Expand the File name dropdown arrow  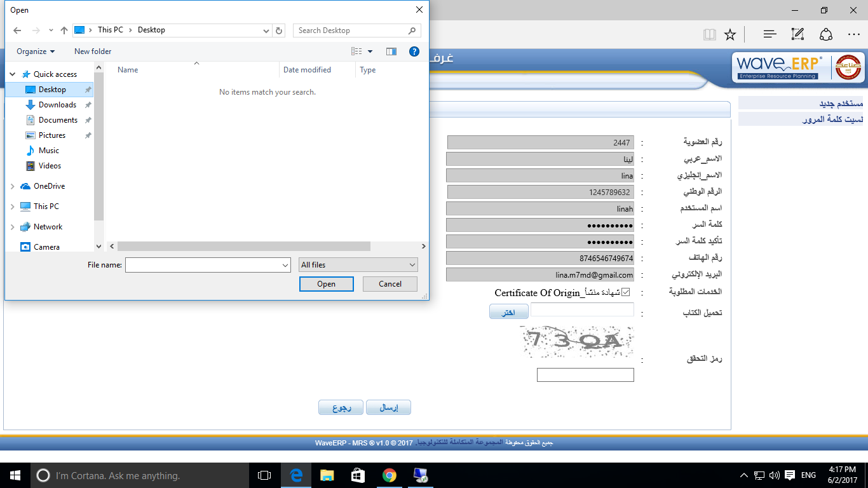(285, 265)
